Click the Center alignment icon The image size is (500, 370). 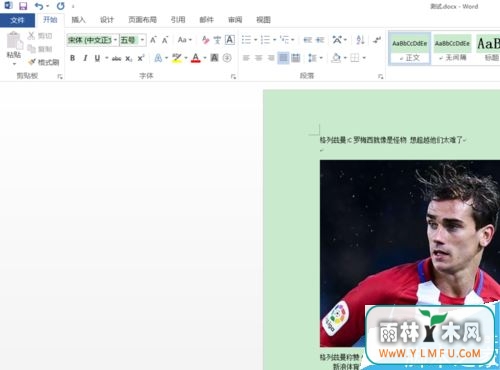[x=258, y=58]
